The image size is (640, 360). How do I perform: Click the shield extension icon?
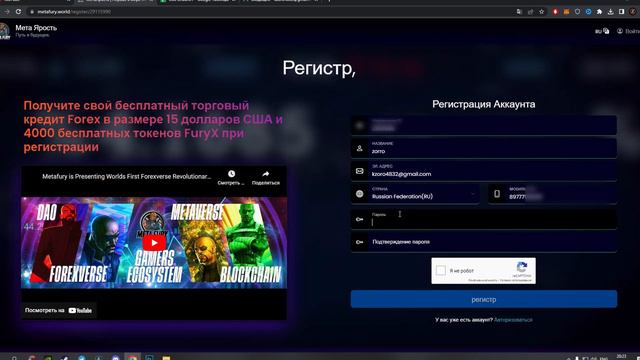click(x=577, y=12)
